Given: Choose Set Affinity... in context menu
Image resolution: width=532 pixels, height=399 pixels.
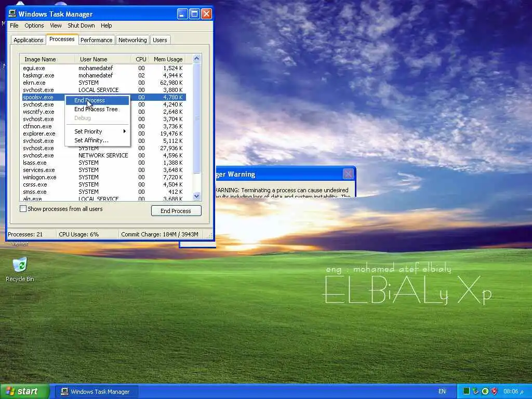Looking at the screenshot, I should 97,140.
